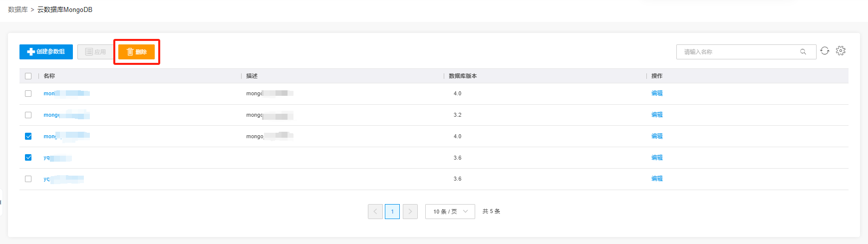Viewport: 868px width, 244px height.
Task: Go to previous page arrow
Action: [375, 212]
